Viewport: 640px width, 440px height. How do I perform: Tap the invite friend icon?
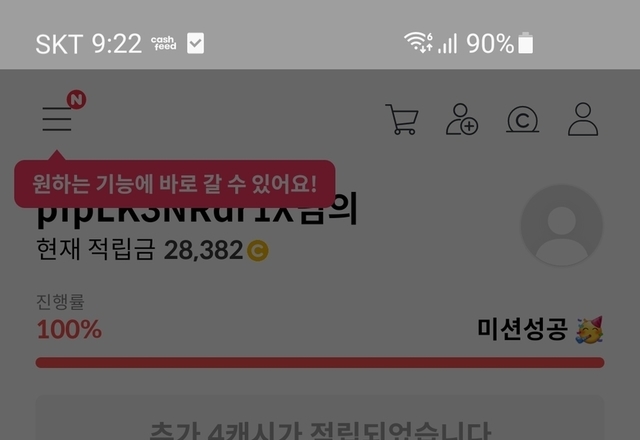coord(462,119)
